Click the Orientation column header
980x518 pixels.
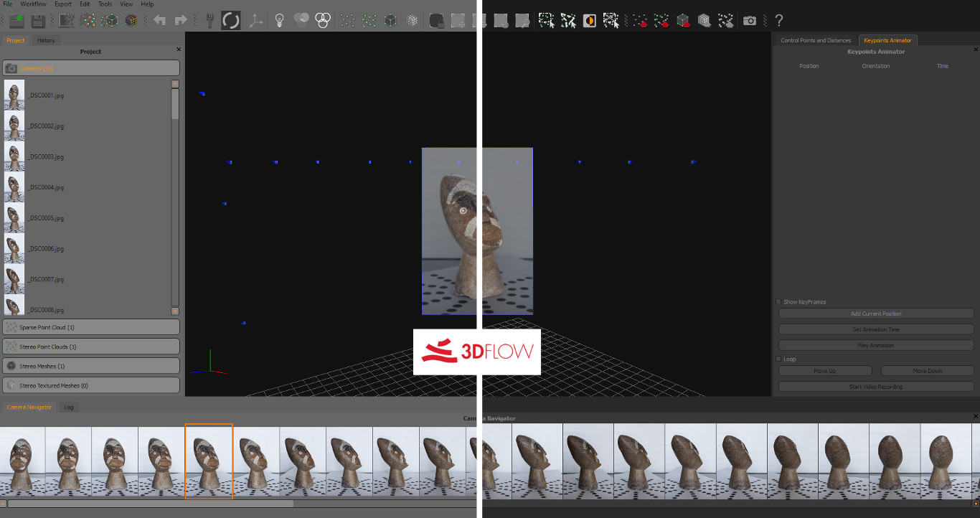(x=876, y=66)
